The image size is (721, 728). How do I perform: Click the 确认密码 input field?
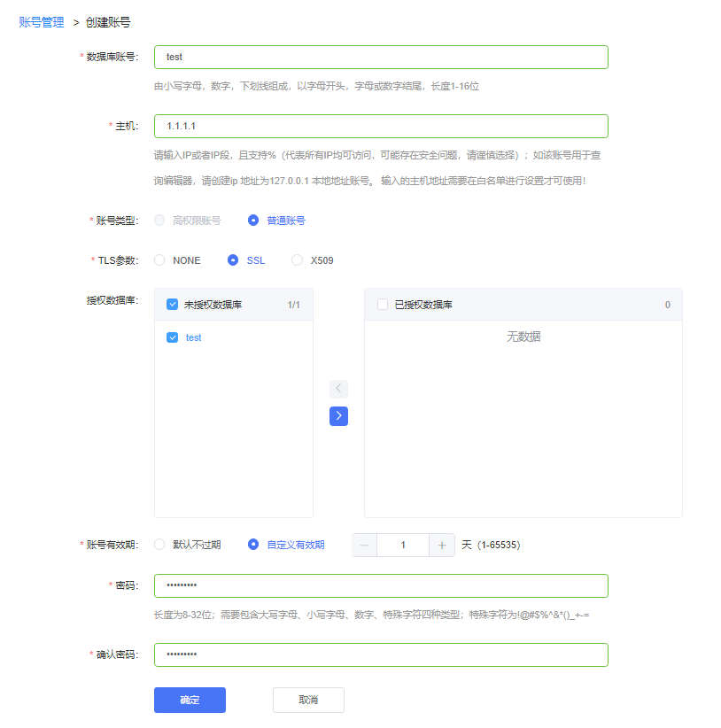381,654
